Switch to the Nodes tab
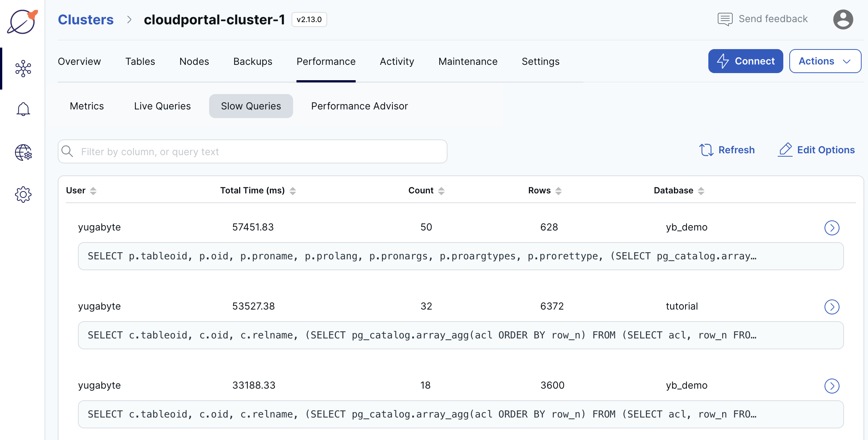This screenshot has width=868, height=440. 194,61
